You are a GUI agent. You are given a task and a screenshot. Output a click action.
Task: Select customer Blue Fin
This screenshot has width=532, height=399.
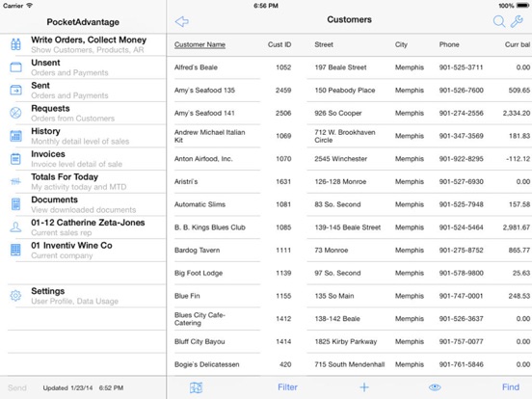[x=350, y=296]
